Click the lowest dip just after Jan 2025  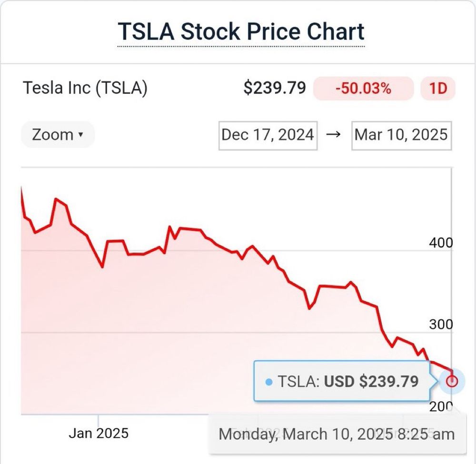pyautogui.click(x=102, y=267)
